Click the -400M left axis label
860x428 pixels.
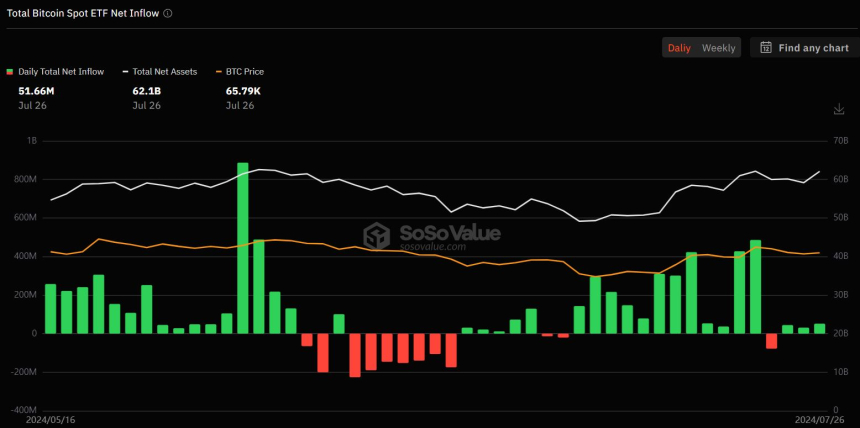(24, 410)
